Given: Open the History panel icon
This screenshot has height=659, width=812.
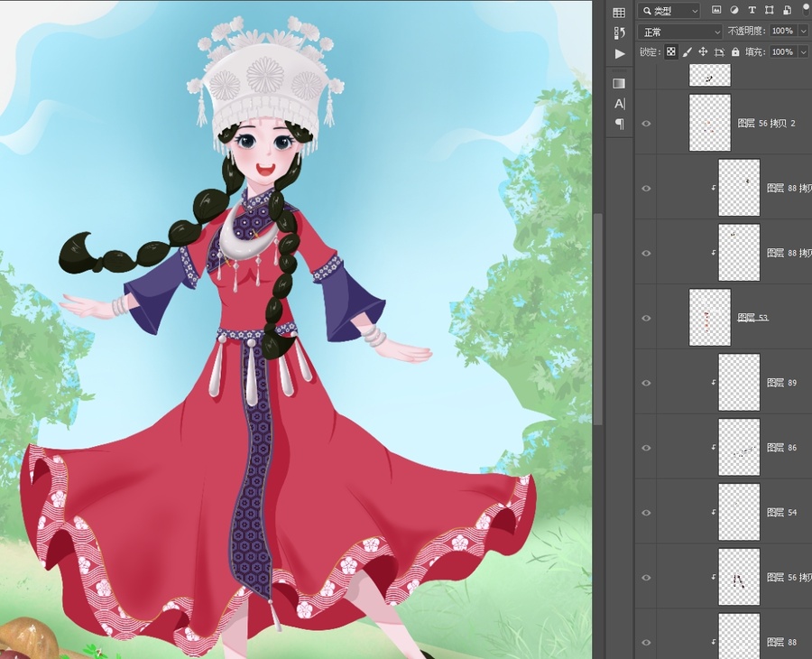Looking at the screenshot, I should point(619,33).
